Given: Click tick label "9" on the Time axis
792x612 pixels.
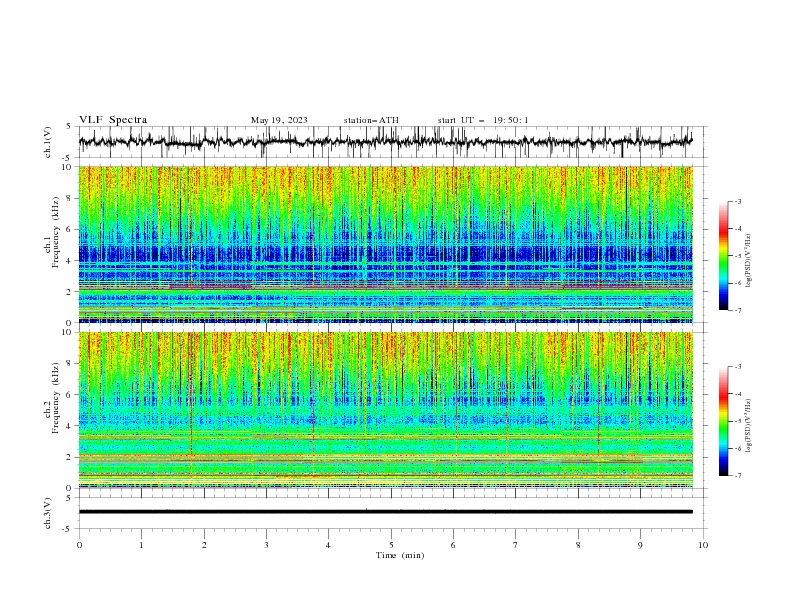Looking at the screenshot, I should pos(640,545).
